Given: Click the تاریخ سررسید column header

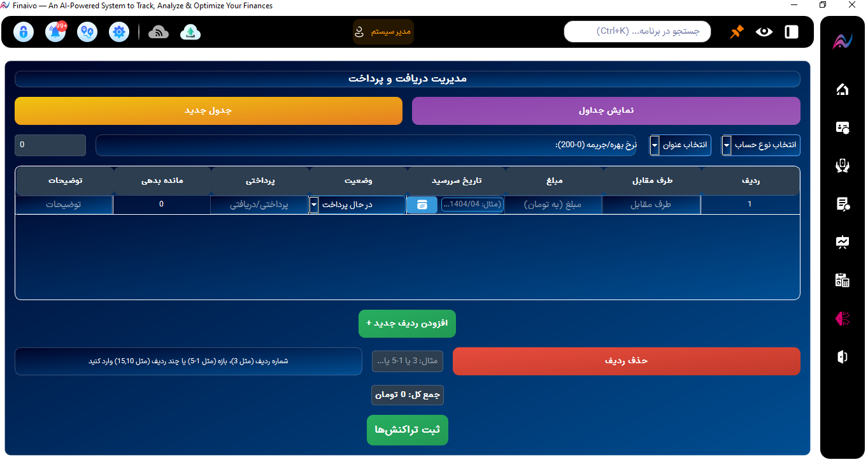Looking at the screenshot, I should click(456, 181).
